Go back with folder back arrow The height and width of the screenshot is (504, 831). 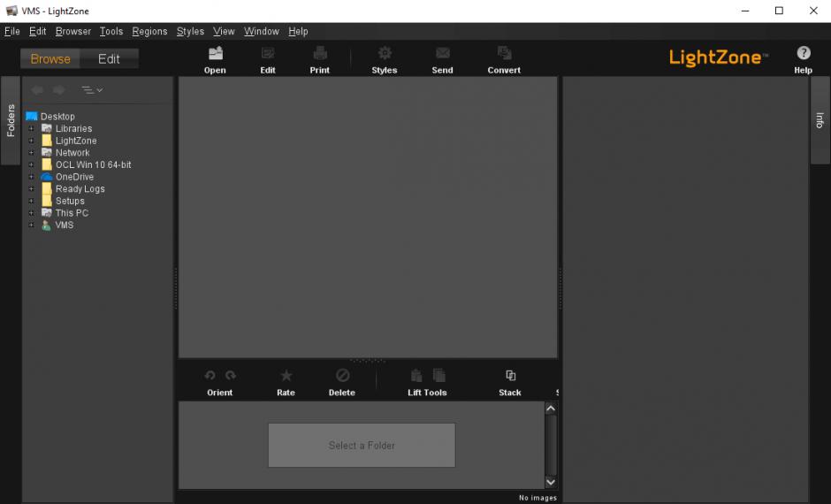click(x=37, y=90)
